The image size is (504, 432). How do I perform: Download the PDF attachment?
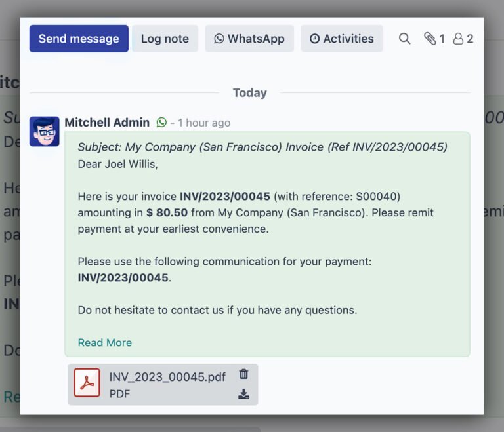[x=243, y=394]
